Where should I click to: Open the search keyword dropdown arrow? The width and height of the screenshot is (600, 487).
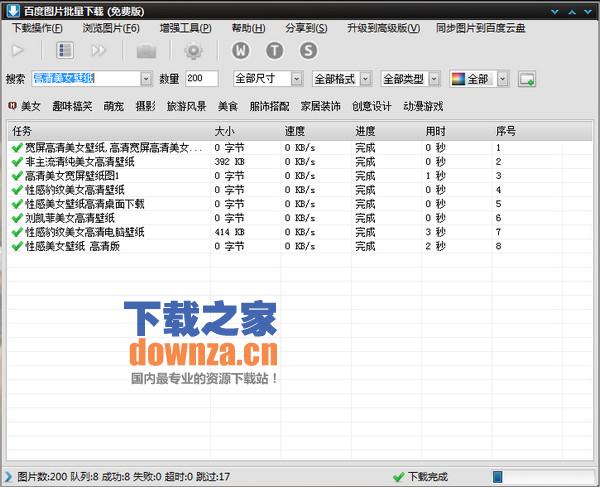(146, 79)
